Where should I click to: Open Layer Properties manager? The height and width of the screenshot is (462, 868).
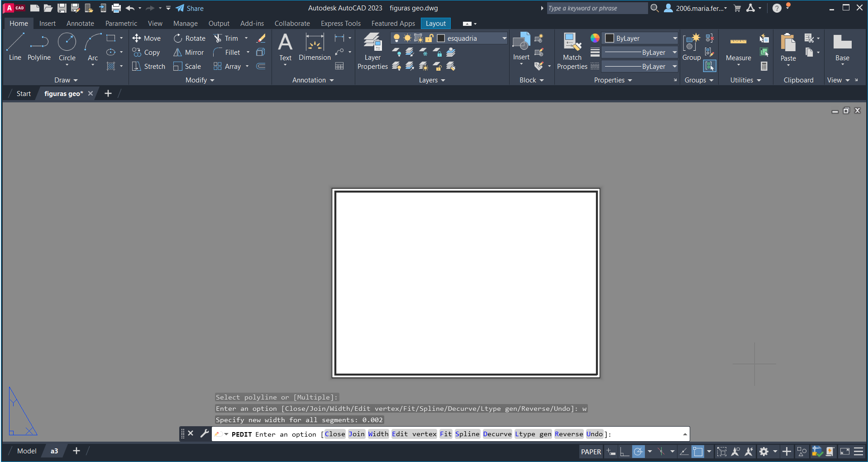click(x=372, y=51)
